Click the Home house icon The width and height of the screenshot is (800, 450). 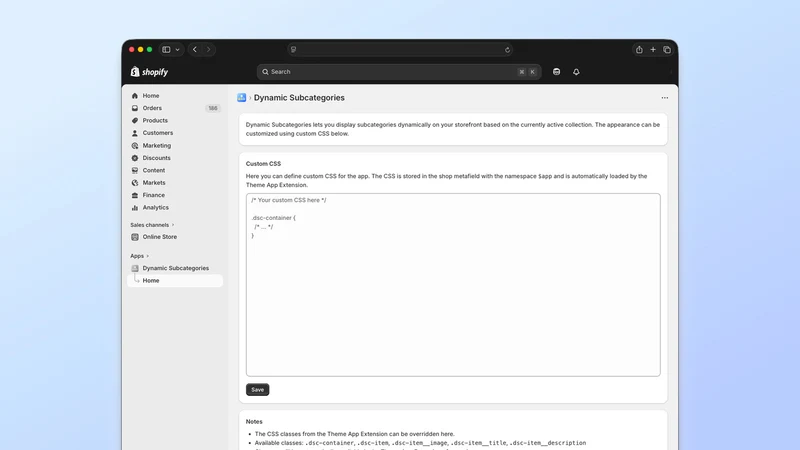pos(135,95)
